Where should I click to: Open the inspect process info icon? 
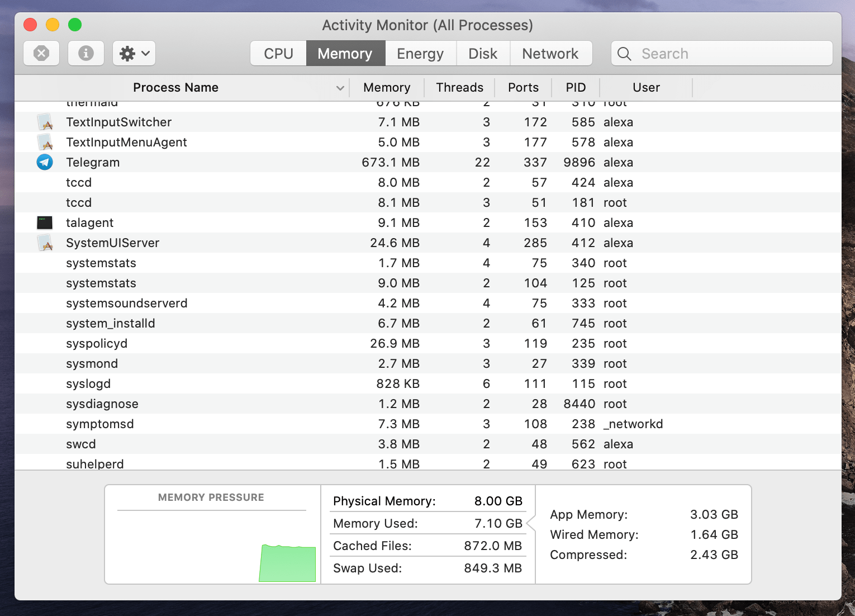click(85, 53)
